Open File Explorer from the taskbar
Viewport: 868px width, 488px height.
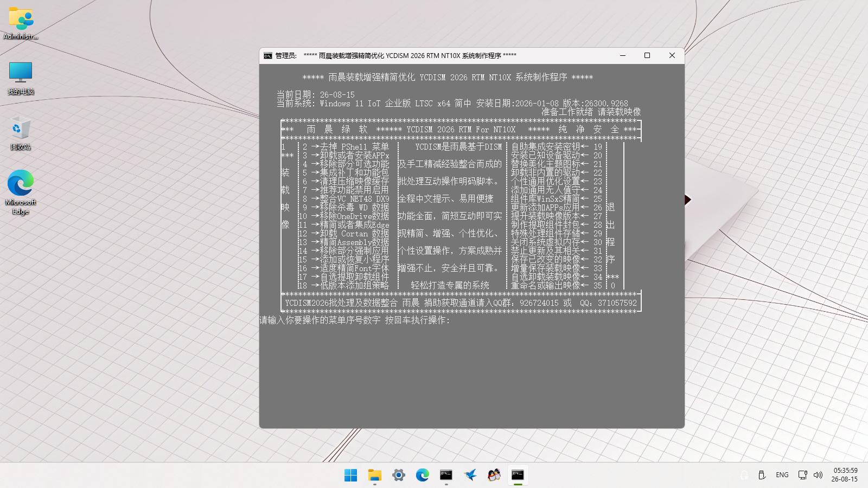[375, 476]
